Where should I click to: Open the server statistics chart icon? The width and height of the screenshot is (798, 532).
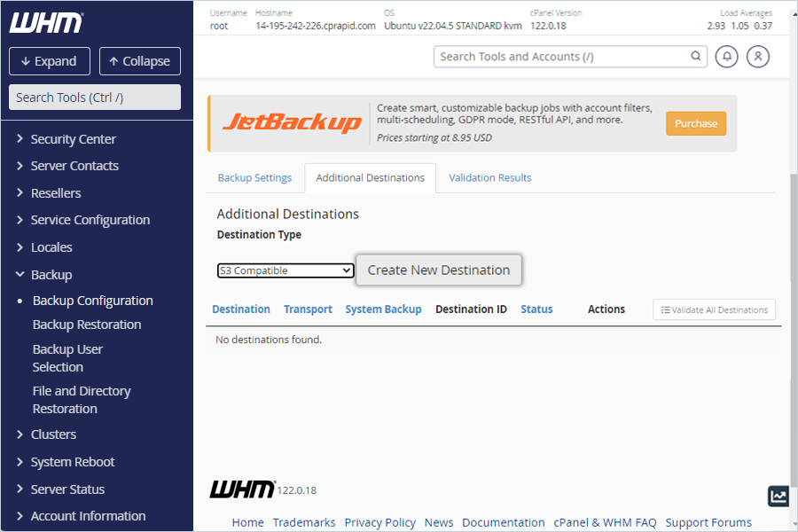tap(778, 496)
